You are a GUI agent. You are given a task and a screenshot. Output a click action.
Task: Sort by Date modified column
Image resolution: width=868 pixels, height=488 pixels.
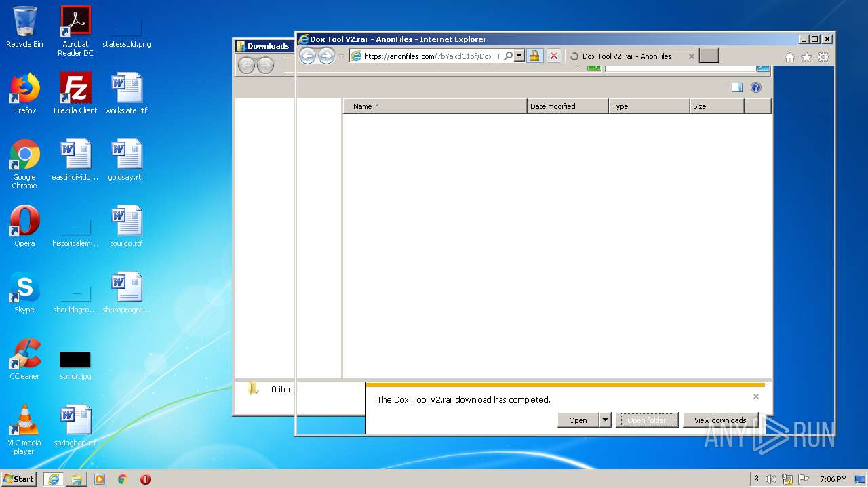(568, 106)
